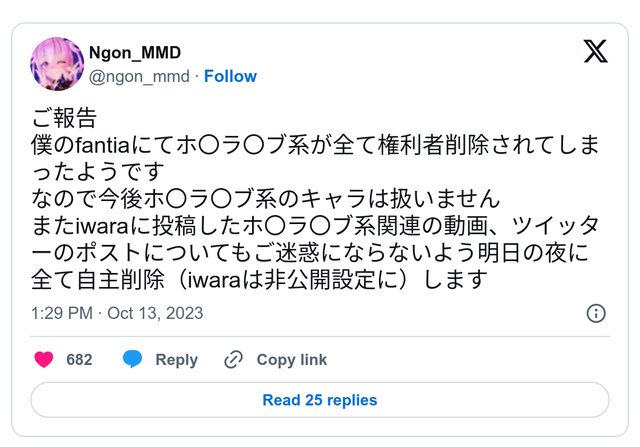Click the reply speech bubble icon
The width and height of the screenshot is (640, 447).
click(x=132, y=359)
